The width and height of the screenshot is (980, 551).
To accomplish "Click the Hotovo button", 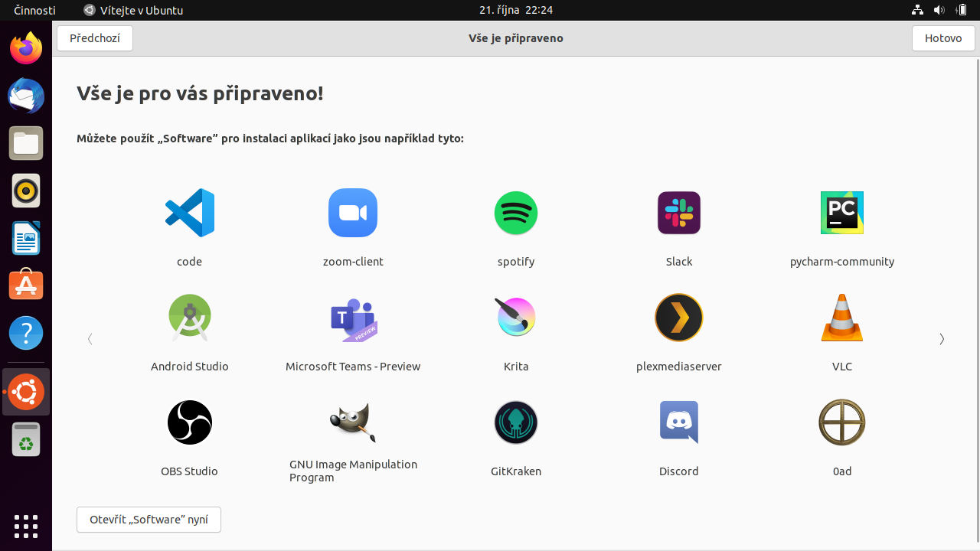I will 943,37.
